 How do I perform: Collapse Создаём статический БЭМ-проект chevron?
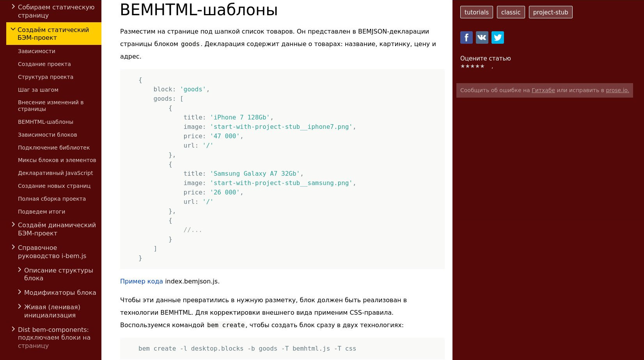13,29
